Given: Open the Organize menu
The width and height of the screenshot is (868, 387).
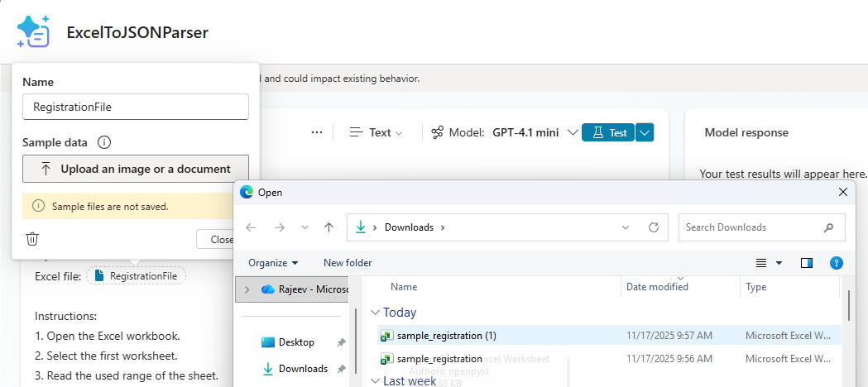Looking at the screenshot, I should pyautogui.click(x=273, y=263).
